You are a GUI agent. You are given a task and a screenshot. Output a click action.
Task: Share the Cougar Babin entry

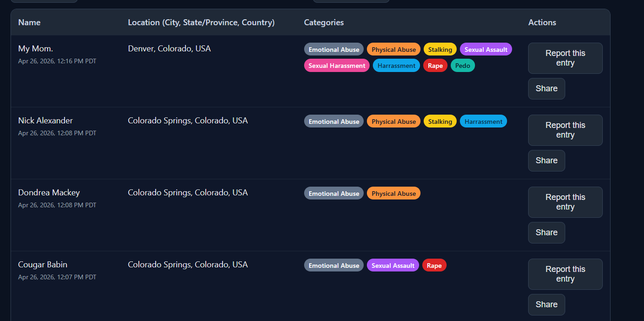[546, 304]
